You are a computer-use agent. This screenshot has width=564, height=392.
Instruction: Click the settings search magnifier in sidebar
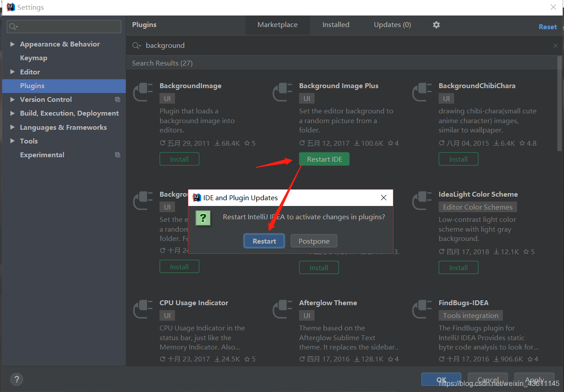13,27
